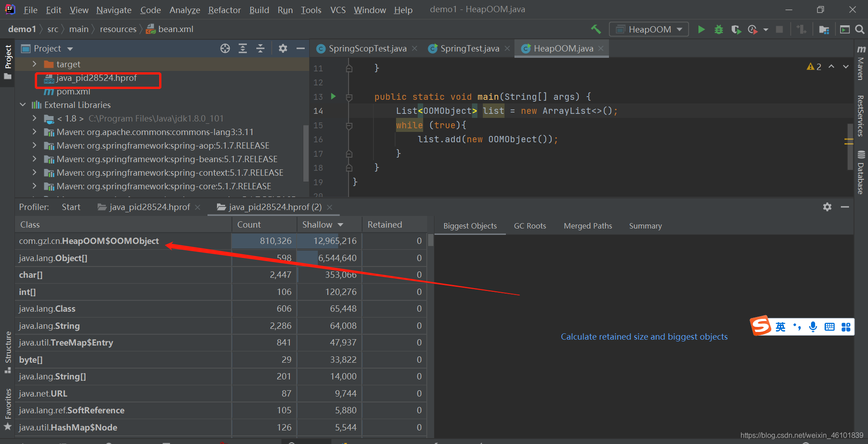Click the Sogou input method microphone icon
The image size is (868, 444).
[x=813, y=327]
